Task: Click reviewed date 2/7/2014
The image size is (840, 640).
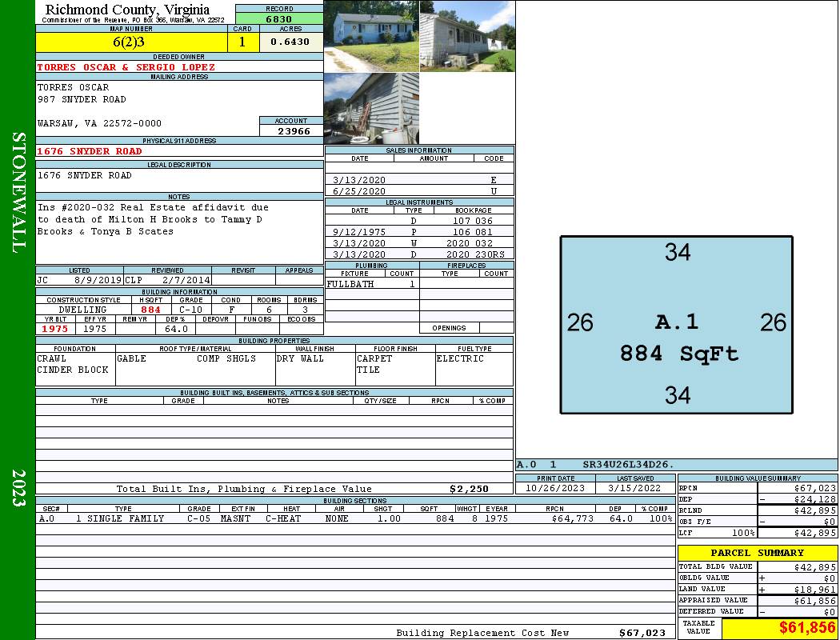Action: point(186,279)
